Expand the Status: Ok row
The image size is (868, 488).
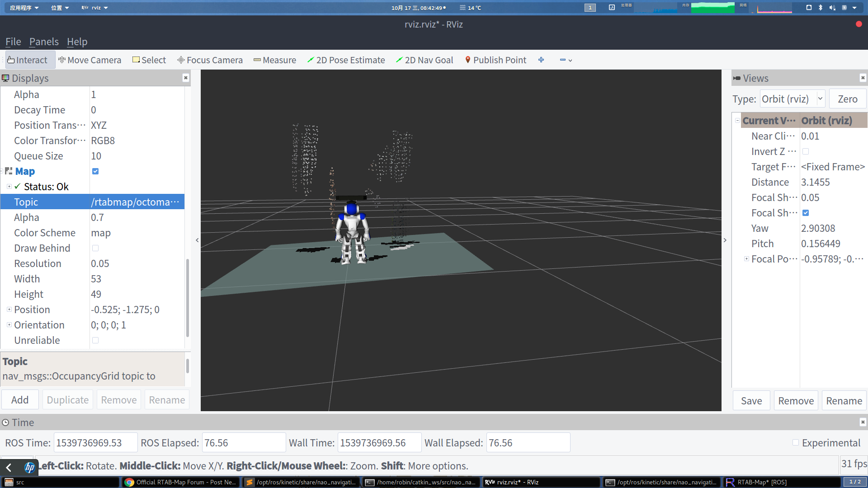point(9,187)
